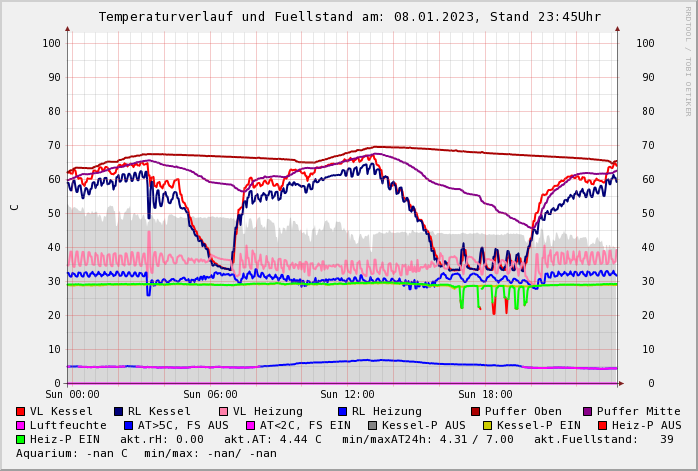The width and height of the screenshot is (698, 471).
Task: Click the Sun 12:00 time axis label
Action: pos(347,394)
